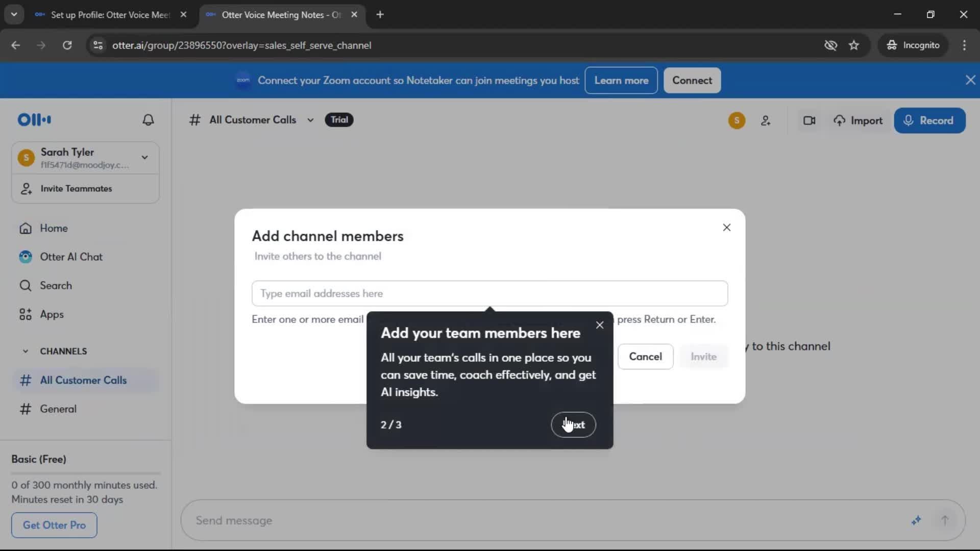
Task: Click the Basic (Free) plan label
Action: tap(39, 459)
